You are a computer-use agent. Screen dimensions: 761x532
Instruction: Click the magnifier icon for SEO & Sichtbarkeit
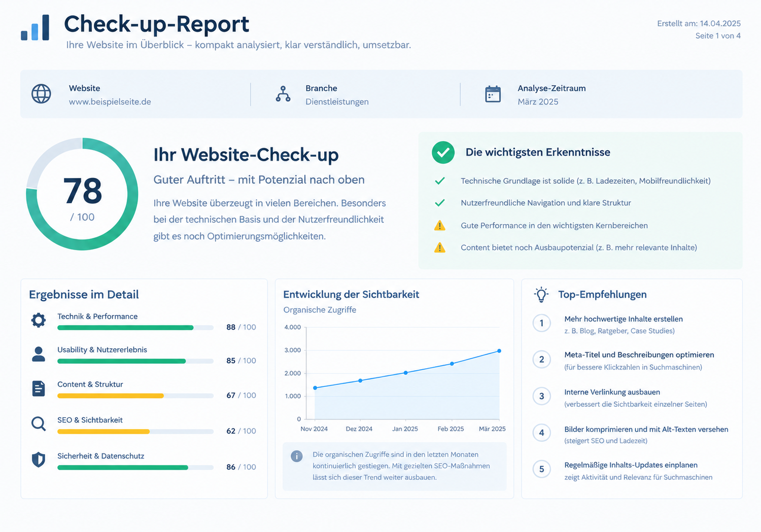[39, 423]
